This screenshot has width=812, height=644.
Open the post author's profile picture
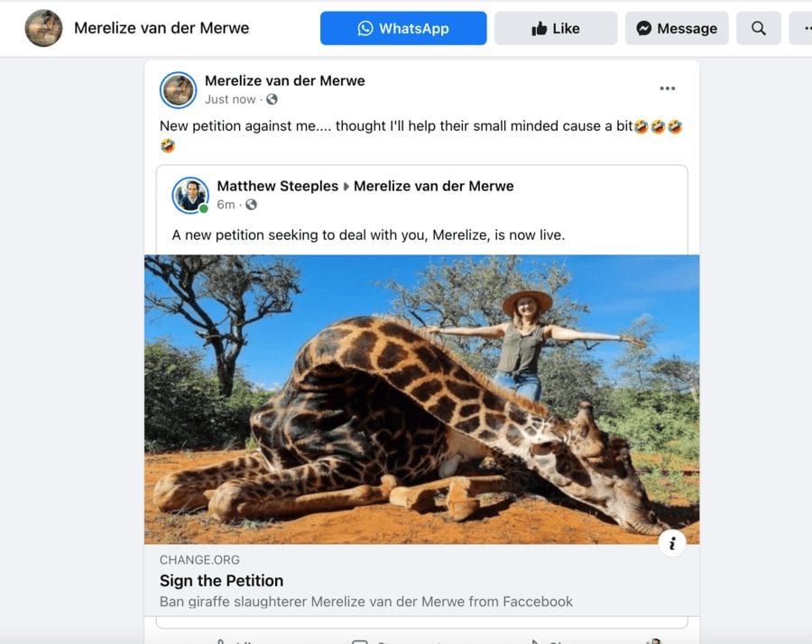coord(179,90)
